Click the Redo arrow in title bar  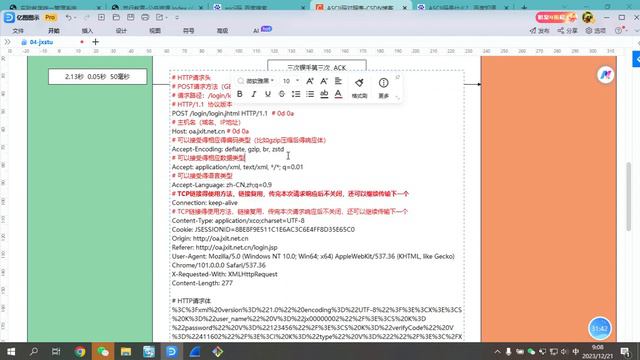(x=87, y=18)
